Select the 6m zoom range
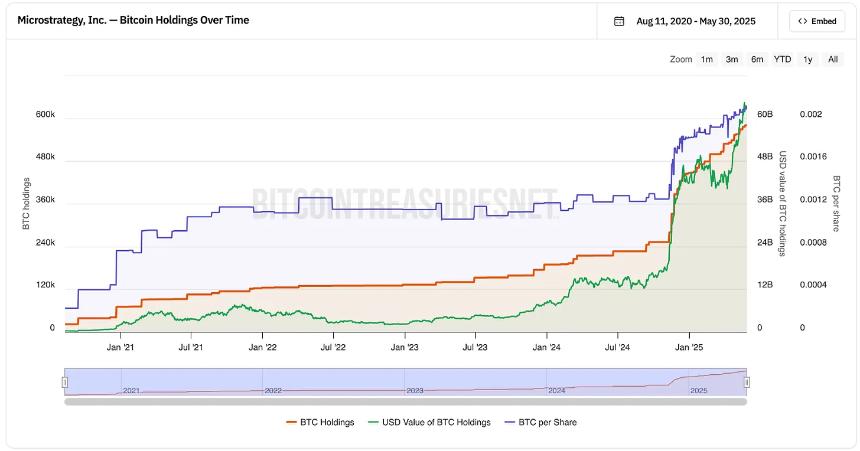Image resolution: width=860 pixels, height=451 pixels. coord(757,59)
